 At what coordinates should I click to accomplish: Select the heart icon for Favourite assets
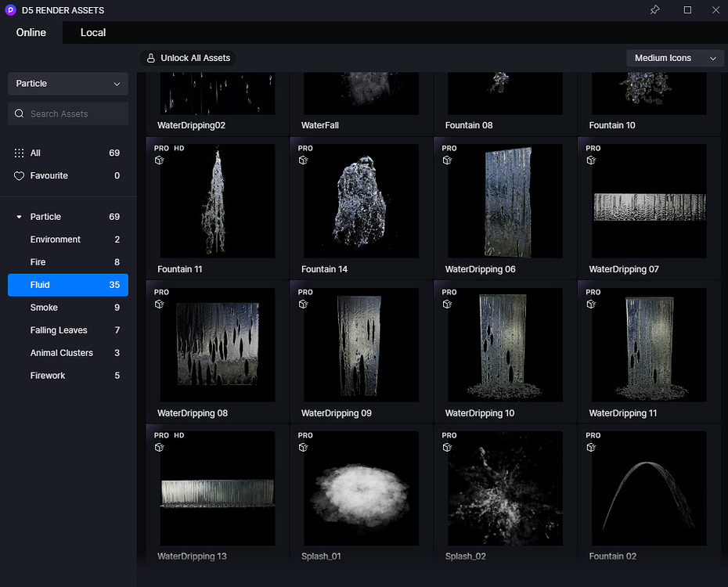click(19, 175)
